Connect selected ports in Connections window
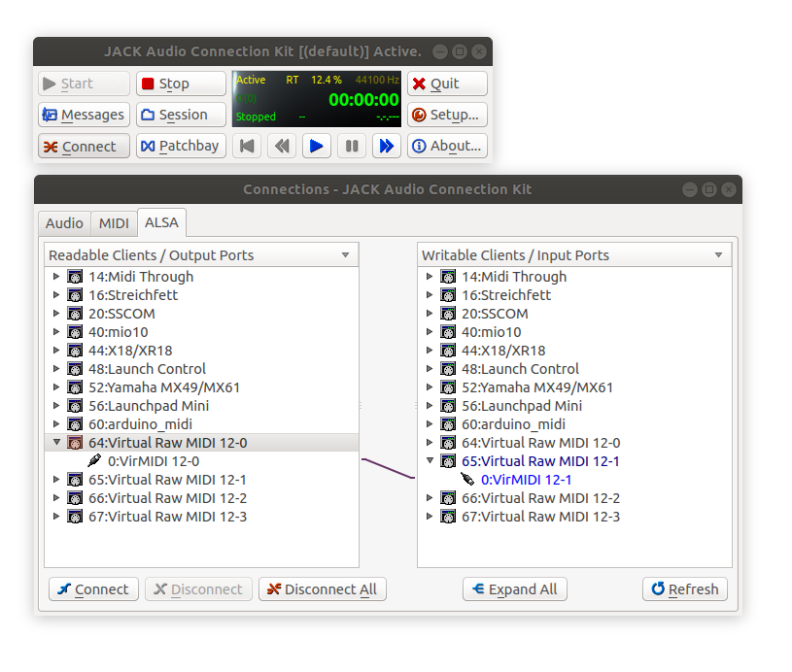Viewport: 792px width, 672px height. [93, 589]
